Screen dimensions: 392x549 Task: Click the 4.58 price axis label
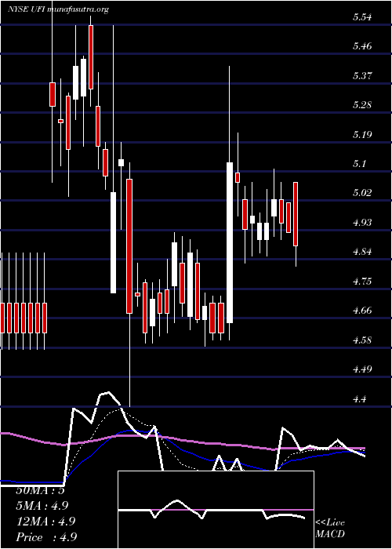tap(362, 340)
